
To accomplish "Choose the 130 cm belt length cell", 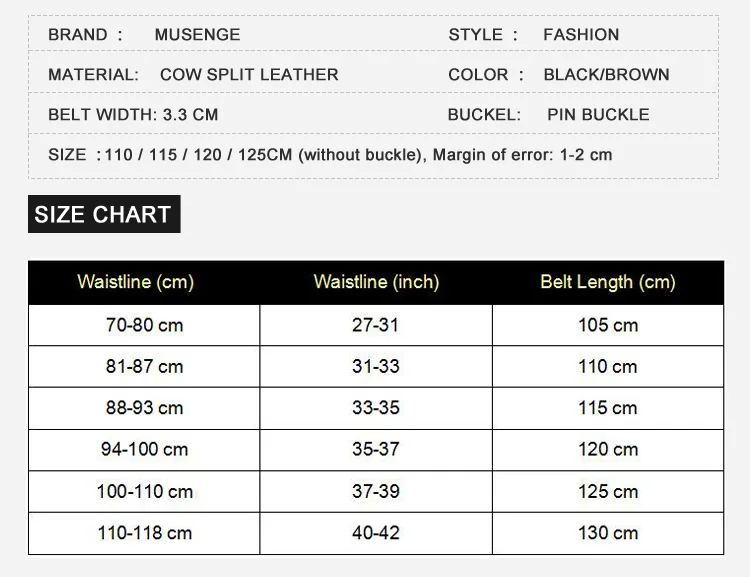I will click(608, 533).
